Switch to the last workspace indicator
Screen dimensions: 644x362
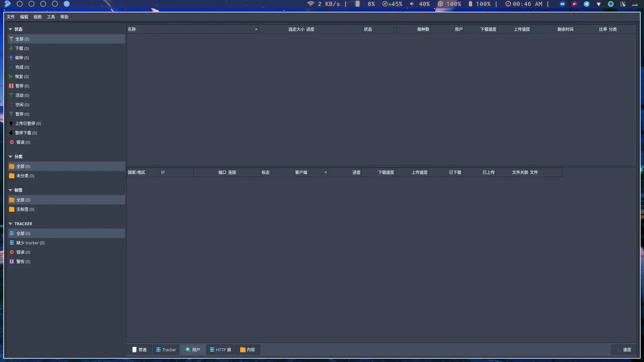(67, 4)
